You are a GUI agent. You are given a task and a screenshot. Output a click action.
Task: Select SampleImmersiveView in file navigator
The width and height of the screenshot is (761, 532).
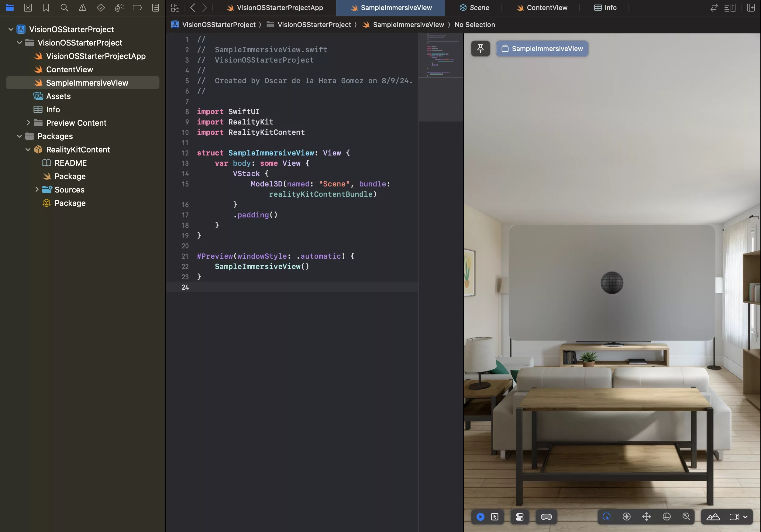coord(83,83)
